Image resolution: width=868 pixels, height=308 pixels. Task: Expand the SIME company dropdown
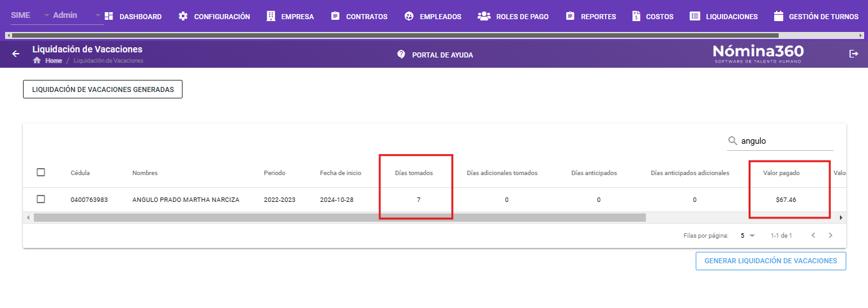tap(31, 15)
